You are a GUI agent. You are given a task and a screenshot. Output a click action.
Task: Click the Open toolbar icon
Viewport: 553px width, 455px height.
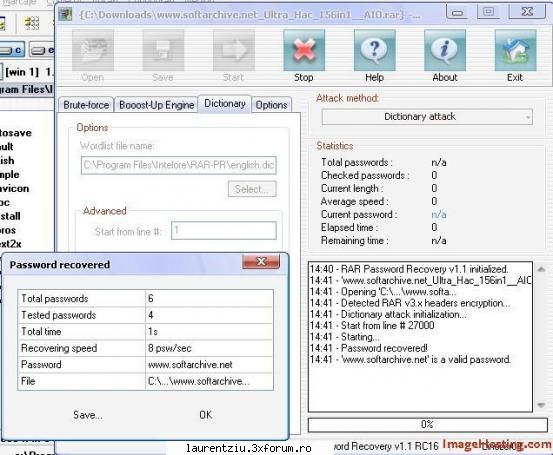93,50
